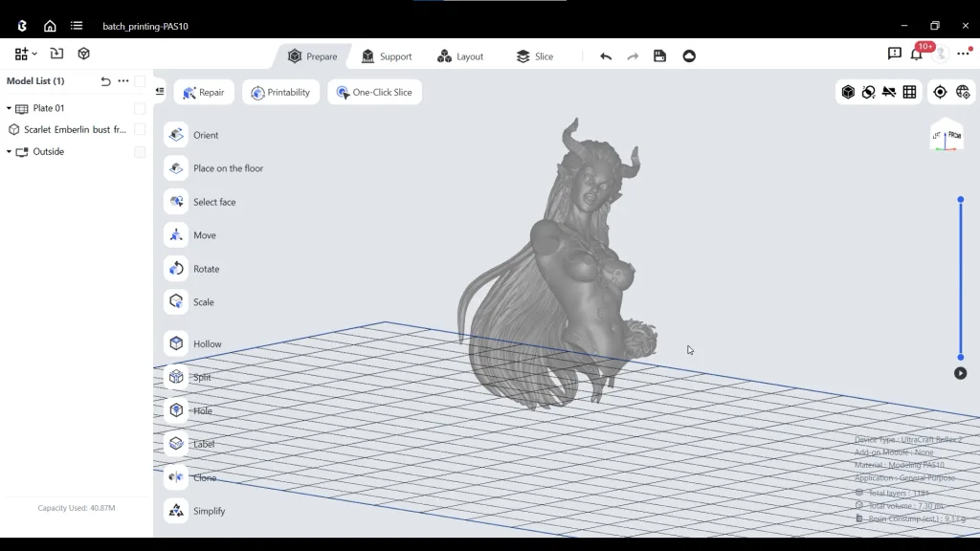Click the app logo icon

[x=23, y=26]
